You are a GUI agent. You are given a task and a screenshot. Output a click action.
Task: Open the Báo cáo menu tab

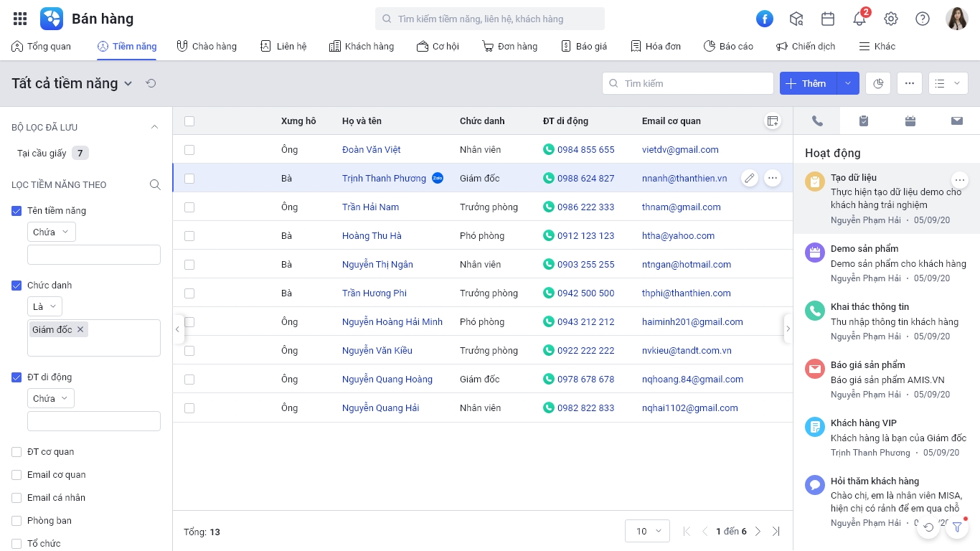click(x=728, y=46)
